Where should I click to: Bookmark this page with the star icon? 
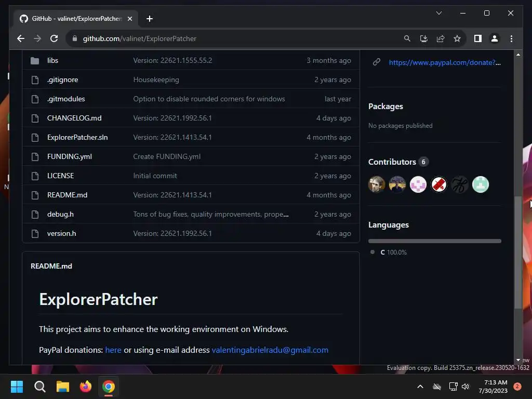pos(457,38)
